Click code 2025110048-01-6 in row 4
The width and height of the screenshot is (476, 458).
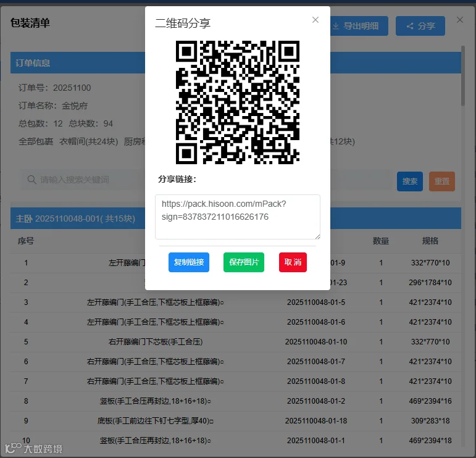[316, 322]
